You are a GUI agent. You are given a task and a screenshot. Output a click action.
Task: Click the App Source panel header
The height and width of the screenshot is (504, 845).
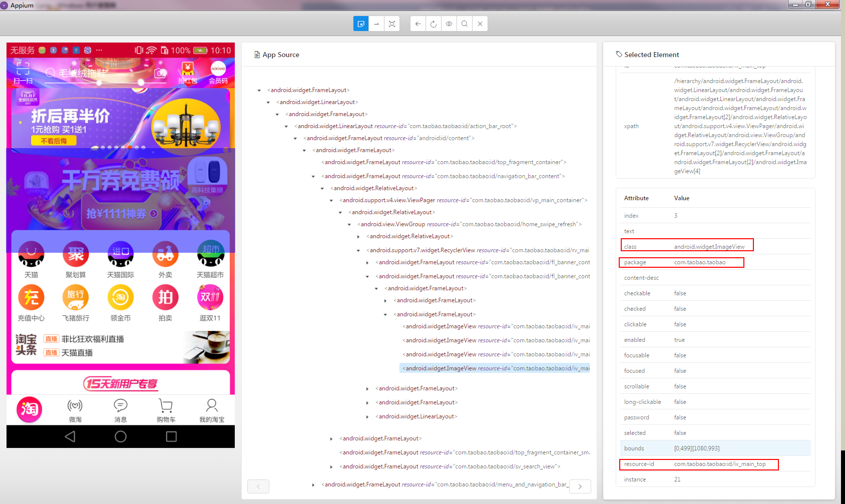[277, 55]
